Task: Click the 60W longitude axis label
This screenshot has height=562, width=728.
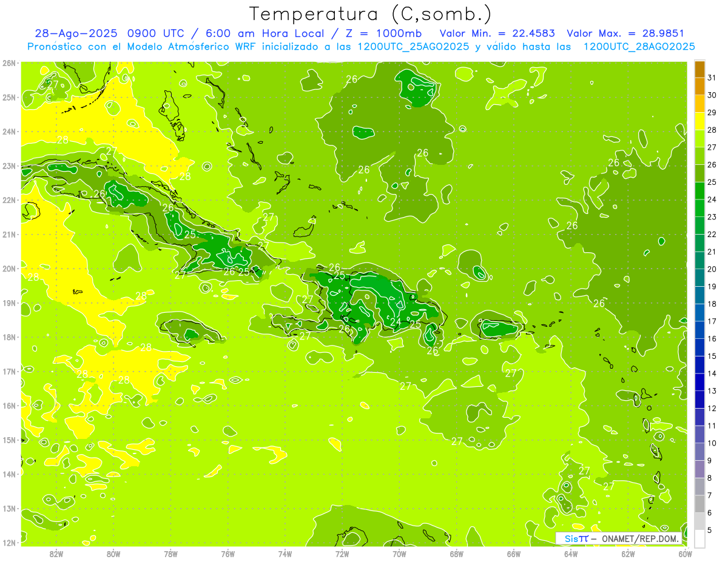Action: [686, 554]
